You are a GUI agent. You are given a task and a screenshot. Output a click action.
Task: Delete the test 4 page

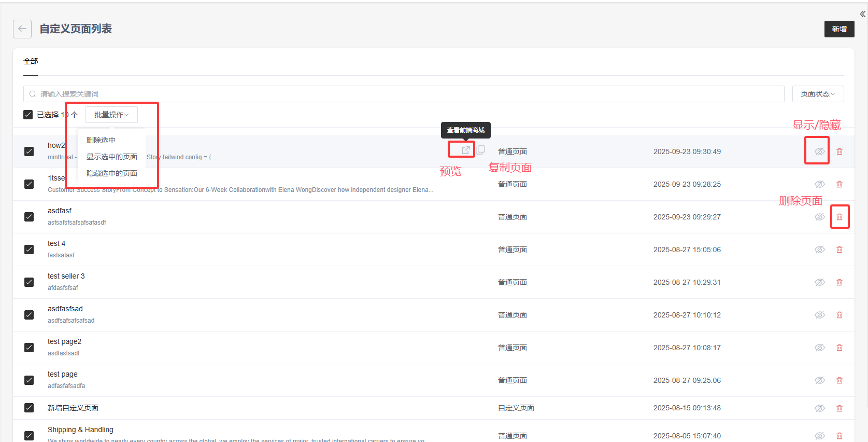tap(839, 250)
